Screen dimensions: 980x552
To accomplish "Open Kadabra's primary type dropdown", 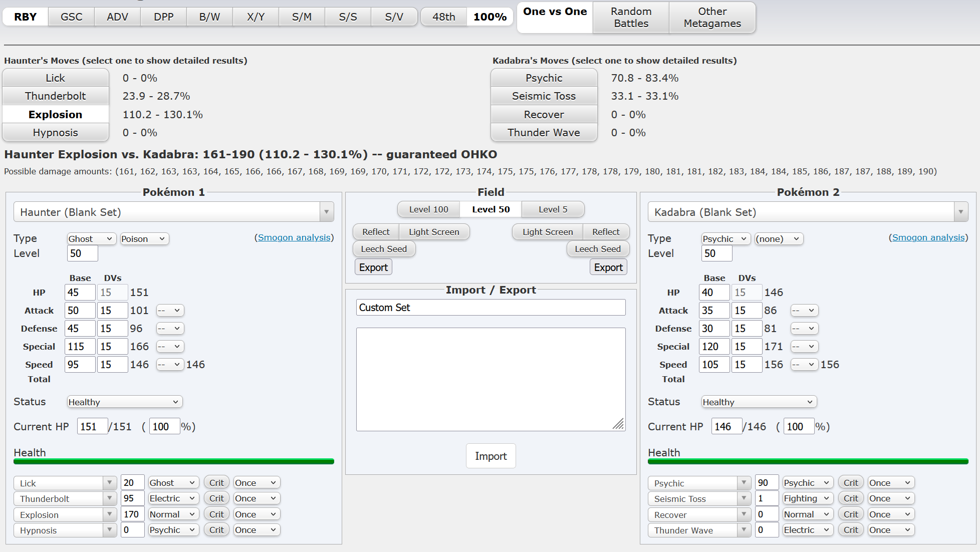I will coord(725,239).
